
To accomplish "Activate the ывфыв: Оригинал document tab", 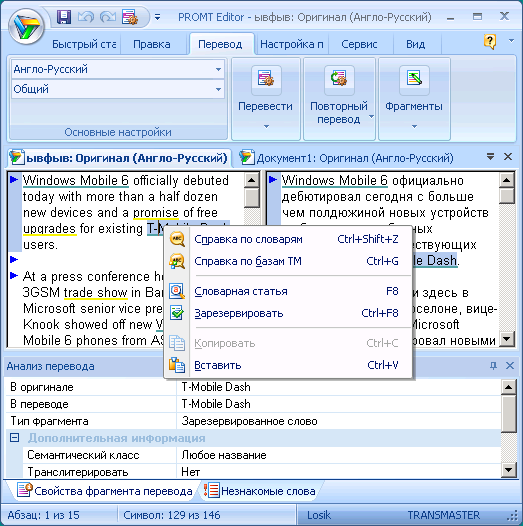I will point(118,158).
